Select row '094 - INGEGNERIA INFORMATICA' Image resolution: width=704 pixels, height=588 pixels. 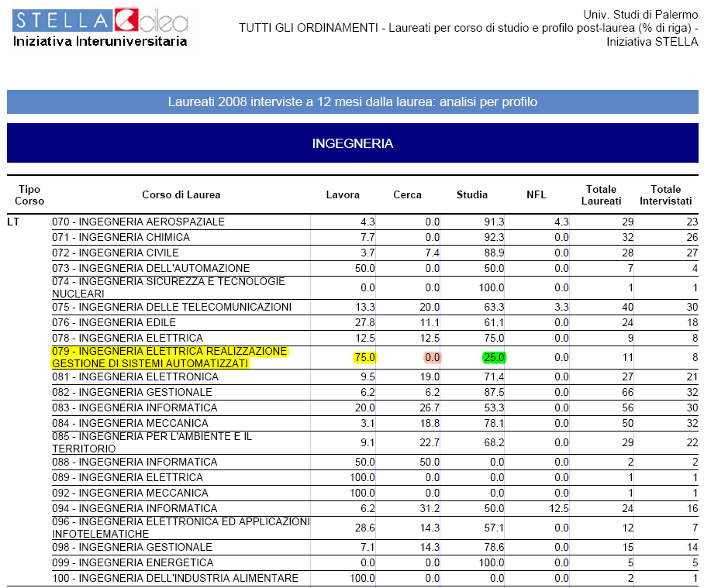[x=375, y=509]
